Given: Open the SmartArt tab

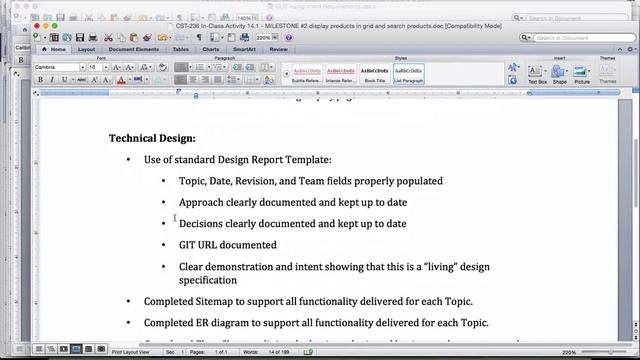Looking at the screenshot, I should (244, 49).
